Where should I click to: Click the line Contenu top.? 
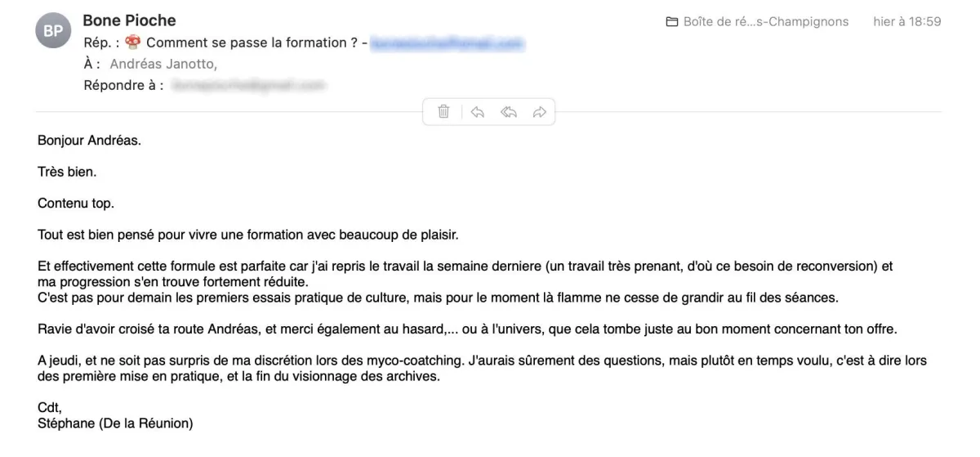click(x=76, y=204)
